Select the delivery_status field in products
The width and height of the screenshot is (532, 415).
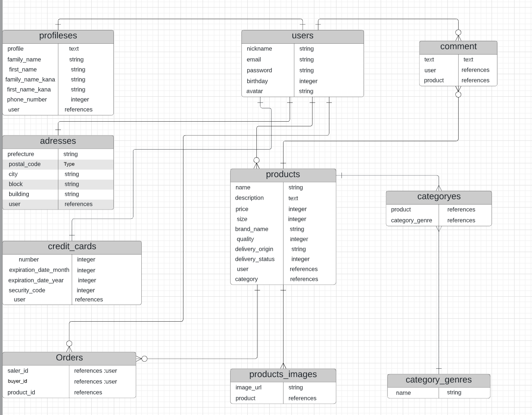tap(255, 259)
